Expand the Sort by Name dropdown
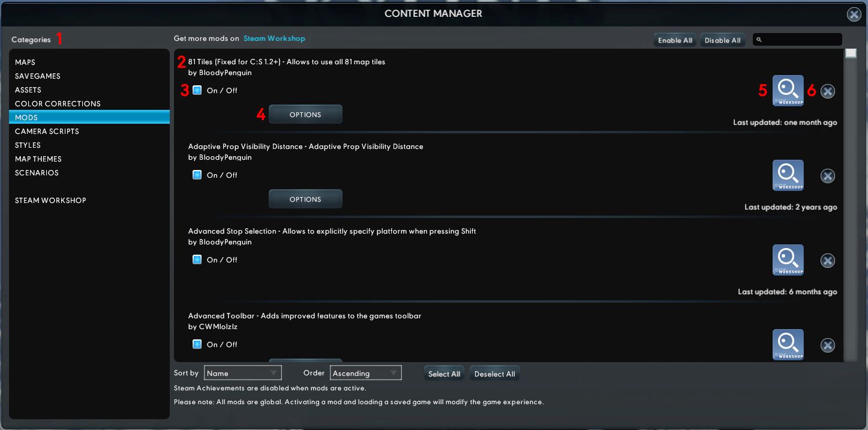 coord(242,373)
